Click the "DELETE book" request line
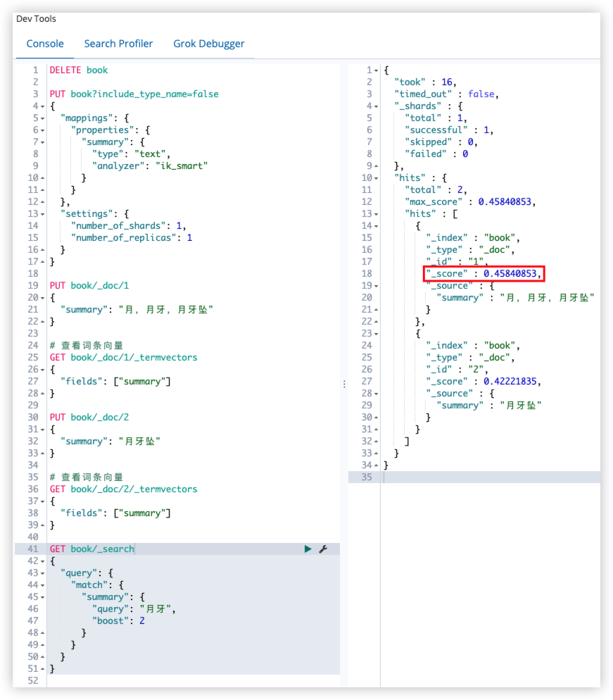 [79, 70]
